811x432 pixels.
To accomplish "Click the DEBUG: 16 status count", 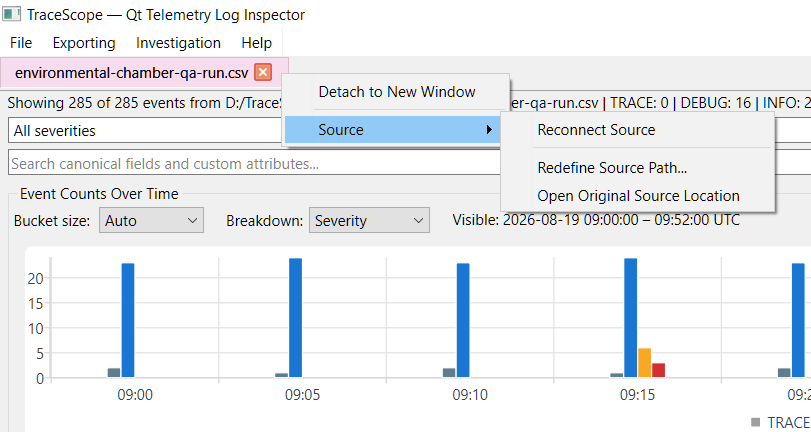I will point(715,103).
